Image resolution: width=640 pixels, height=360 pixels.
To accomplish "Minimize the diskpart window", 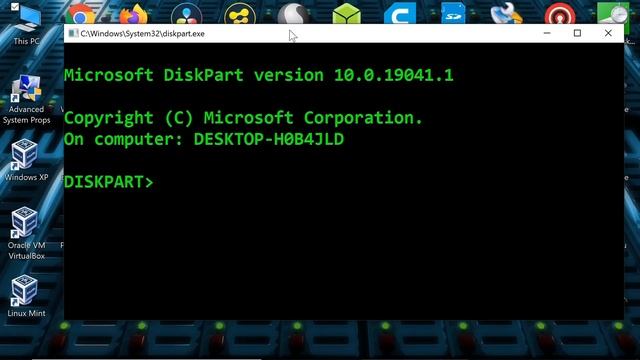I will pyautogui.click(x=547, y=33).
